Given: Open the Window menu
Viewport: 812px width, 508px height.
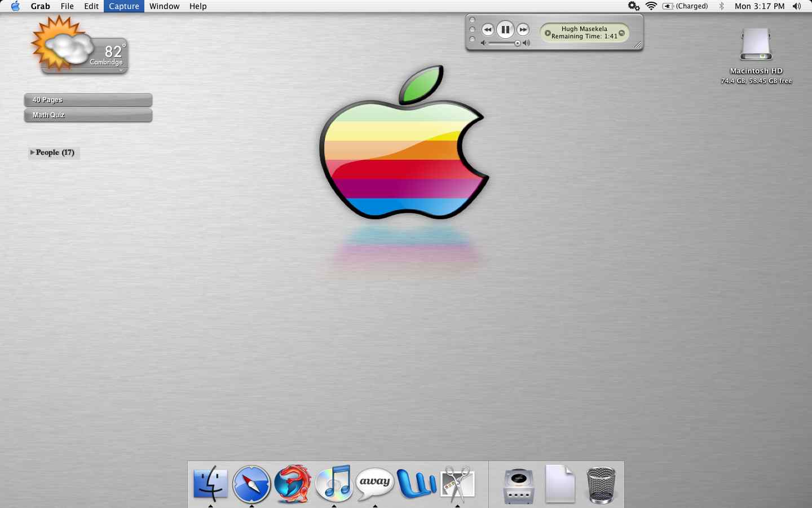Looking at the screenshot, I should (164, 6).
